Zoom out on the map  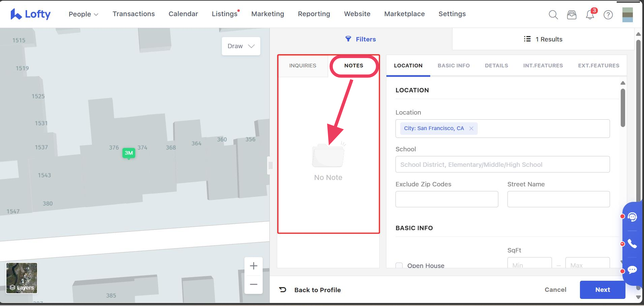pyautogui.click(x=254, y=284)
